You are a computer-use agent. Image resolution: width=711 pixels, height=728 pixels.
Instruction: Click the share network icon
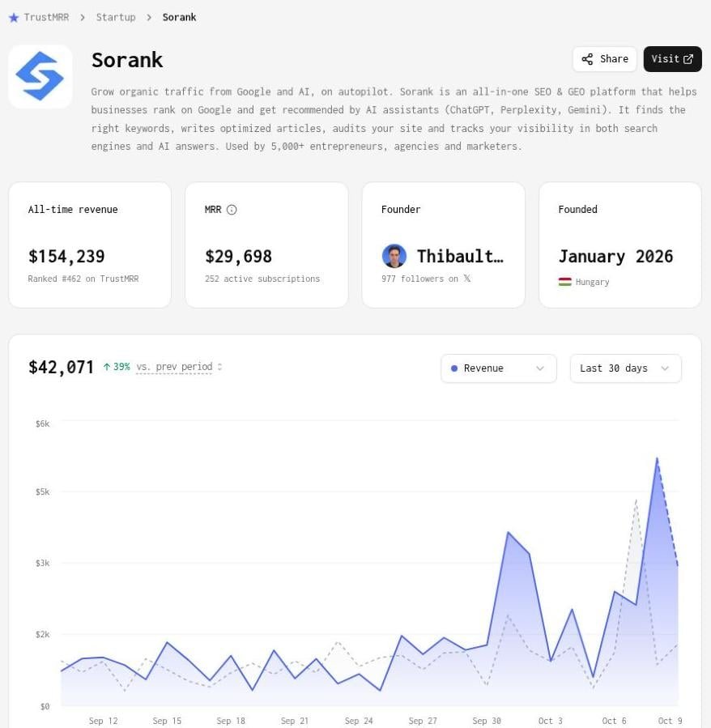[x=587, y=59]
